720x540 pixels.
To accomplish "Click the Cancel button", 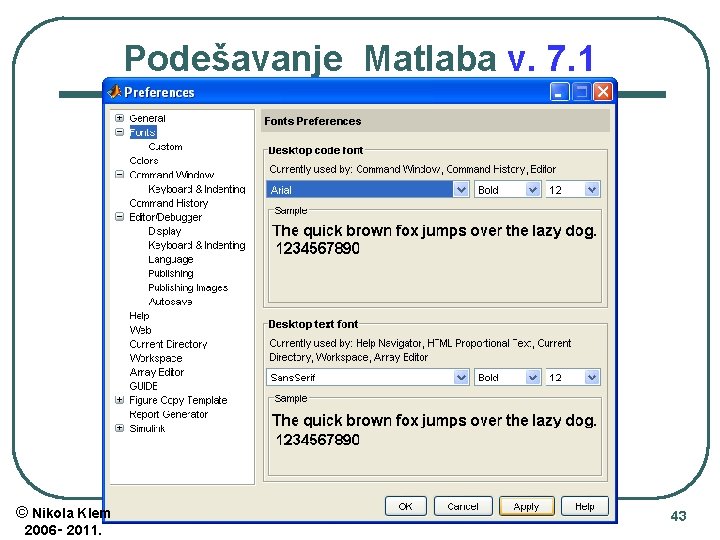I will tap(463, 506).
